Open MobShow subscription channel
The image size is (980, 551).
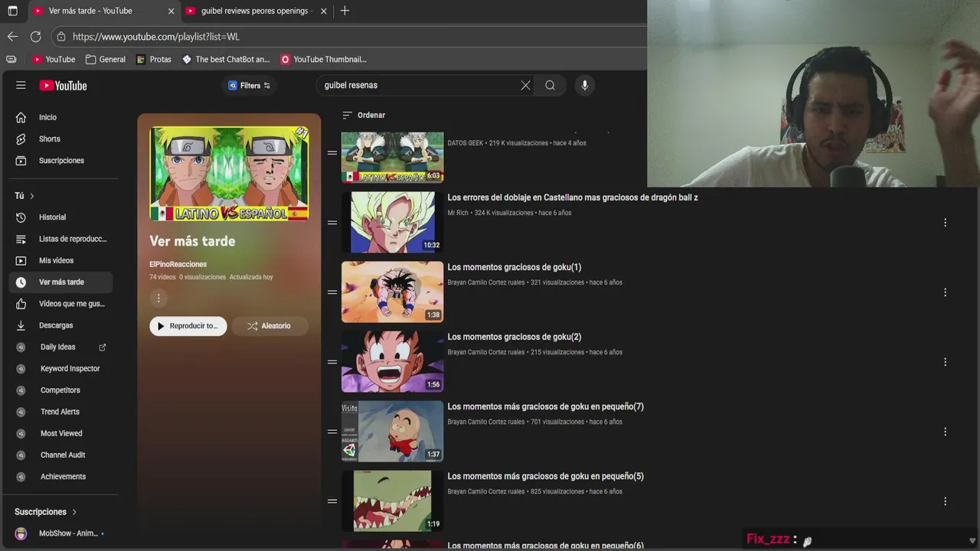click(61, 533)
